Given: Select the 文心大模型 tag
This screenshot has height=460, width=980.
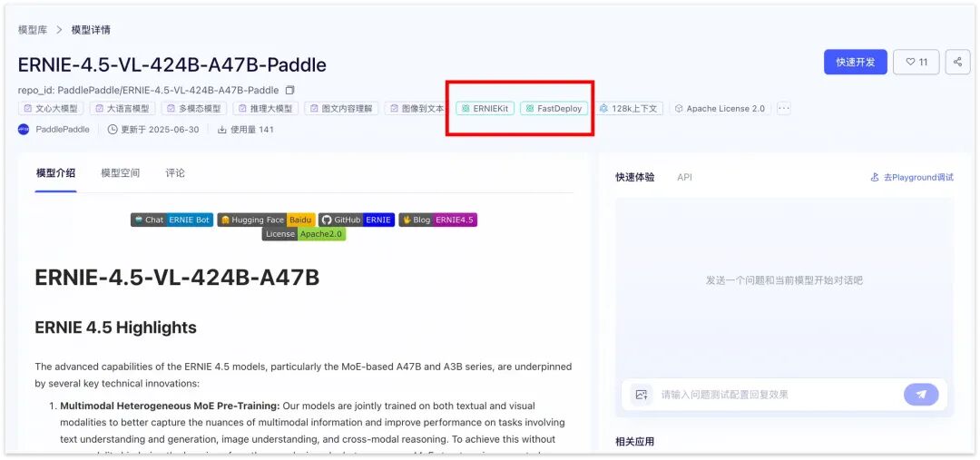Looking at the screenshot, I should [51, 108].
